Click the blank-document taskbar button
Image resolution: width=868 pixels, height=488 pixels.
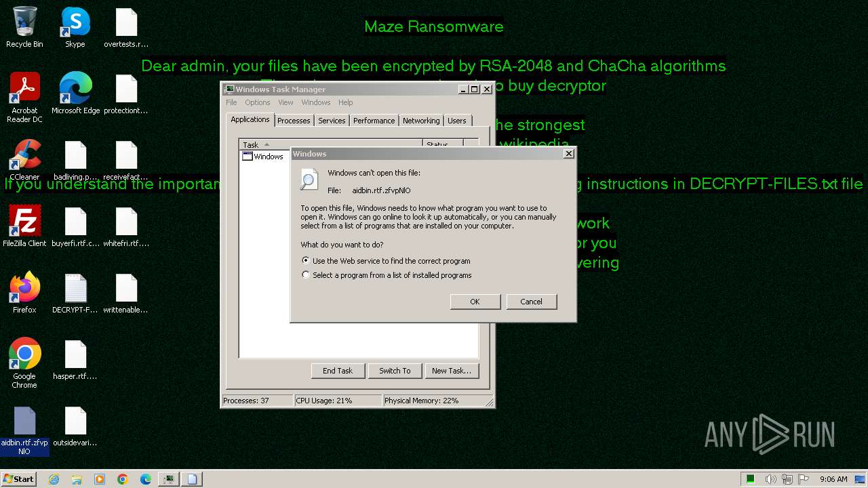pos(192,479)
